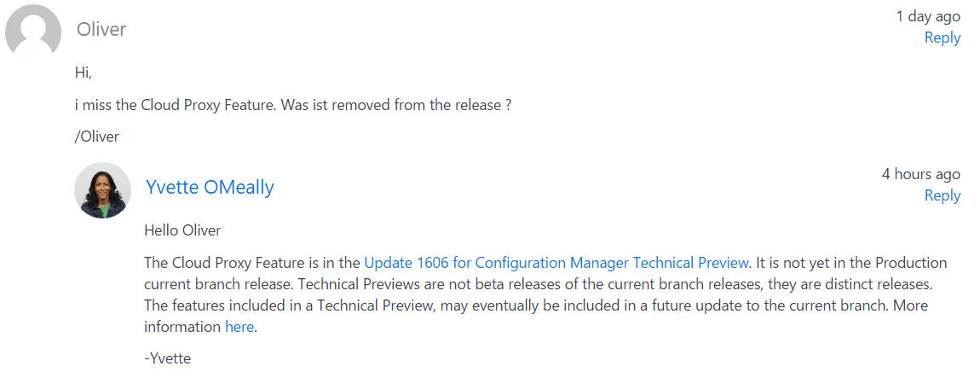
Task: Click the 'i miss the Cloud Proxy Feature' sentence
Action: [293, 104]
